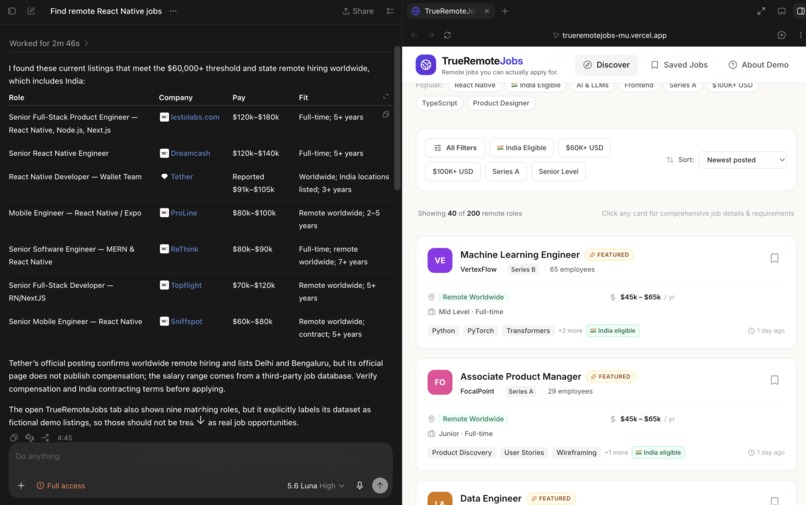
Task: Select the Product Designer popular tag
Action: pos(501,103)
